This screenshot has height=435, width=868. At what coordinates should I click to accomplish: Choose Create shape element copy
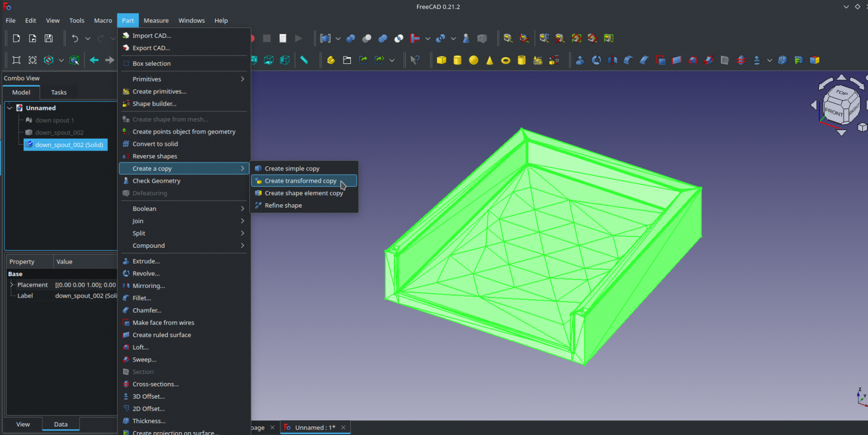point(304,193)
